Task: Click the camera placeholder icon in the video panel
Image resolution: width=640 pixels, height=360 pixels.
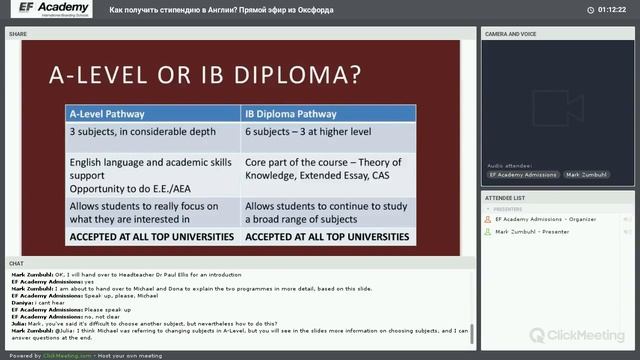Action: [x=558, y=108]
